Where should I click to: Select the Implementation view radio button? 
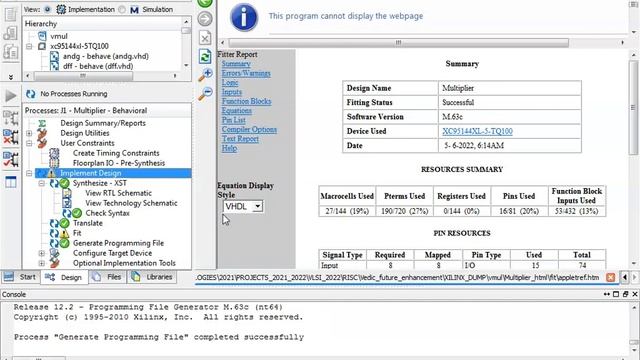(48, 9)
